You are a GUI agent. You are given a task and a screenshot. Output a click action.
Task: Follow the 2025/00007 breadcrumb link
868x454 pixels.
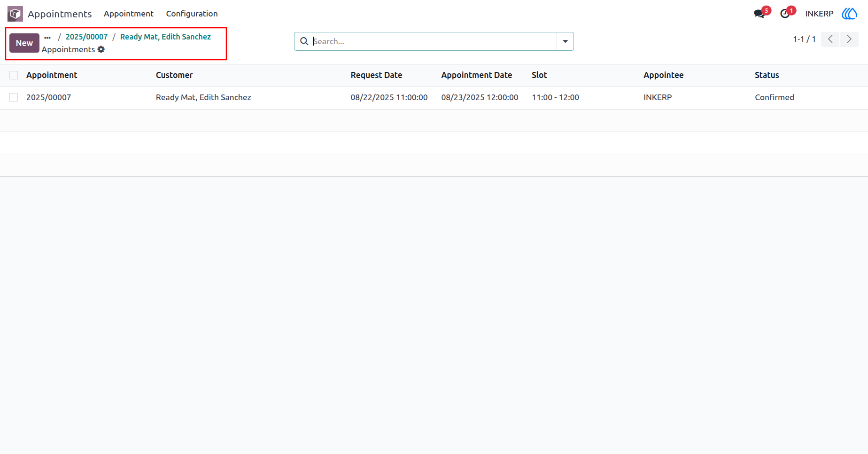click(86, 37)
